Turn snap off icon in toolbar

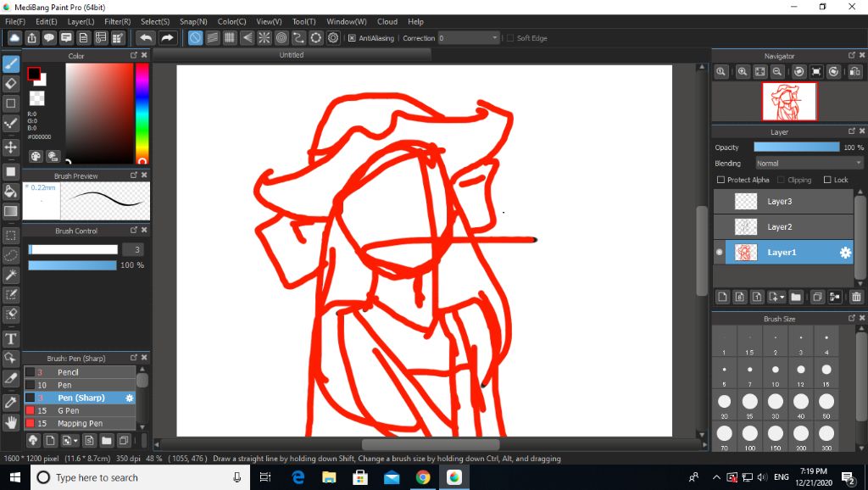[195, 38]
